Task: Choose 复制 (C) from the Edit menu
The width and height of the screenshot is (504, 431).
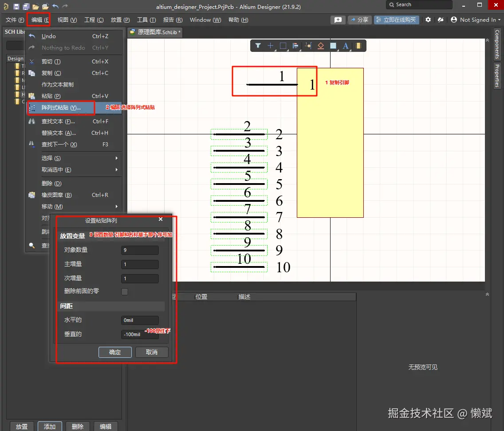Action: [x=74, y=73]
